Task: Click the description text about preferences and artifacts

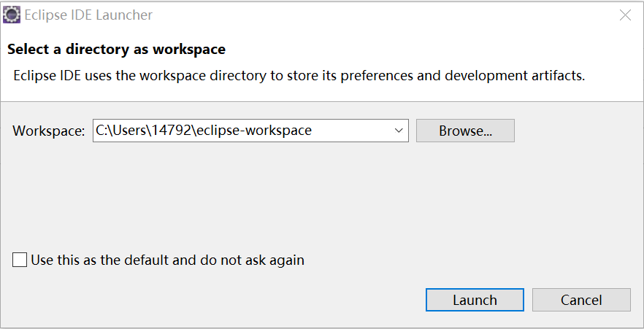Action: [x=299, y=75]
